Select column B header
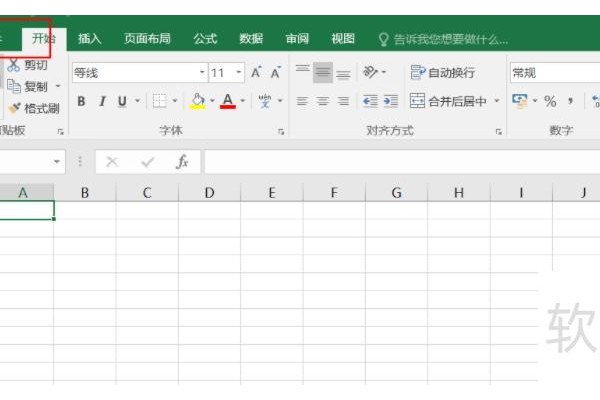 coord(85,193)
